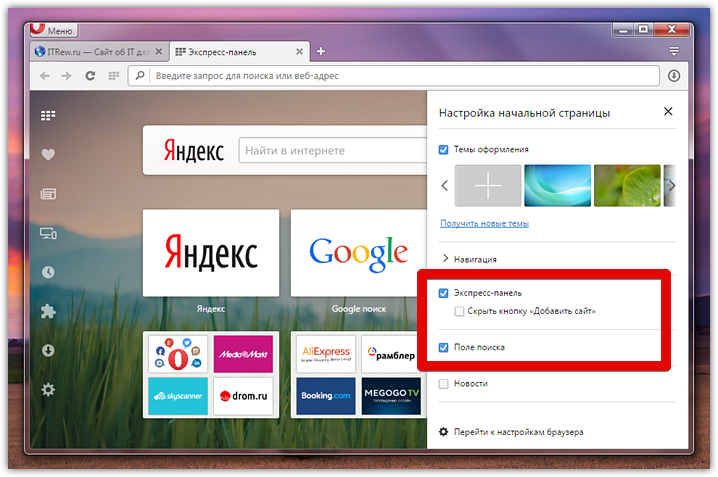718x477 pixels.
Task: Toggle the Поле поиска checkbox
Action: click(x=443, y=347)
